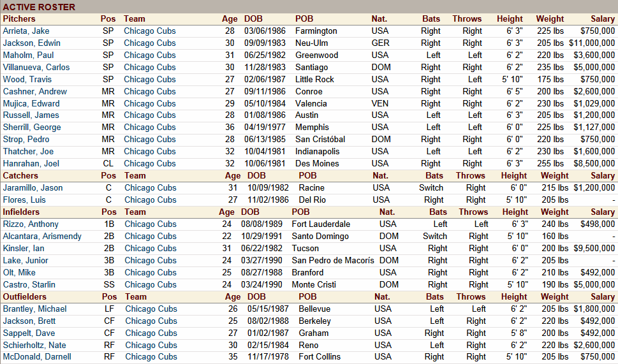Select Arismendy Alcantara from the infielders
618x364 pixels.
(x=42, y=236)
